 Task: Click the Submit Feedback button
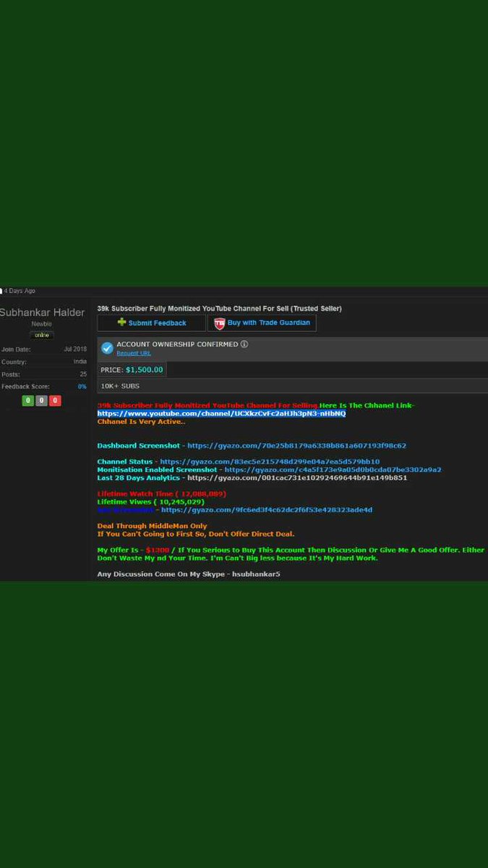tap(152, 323)
